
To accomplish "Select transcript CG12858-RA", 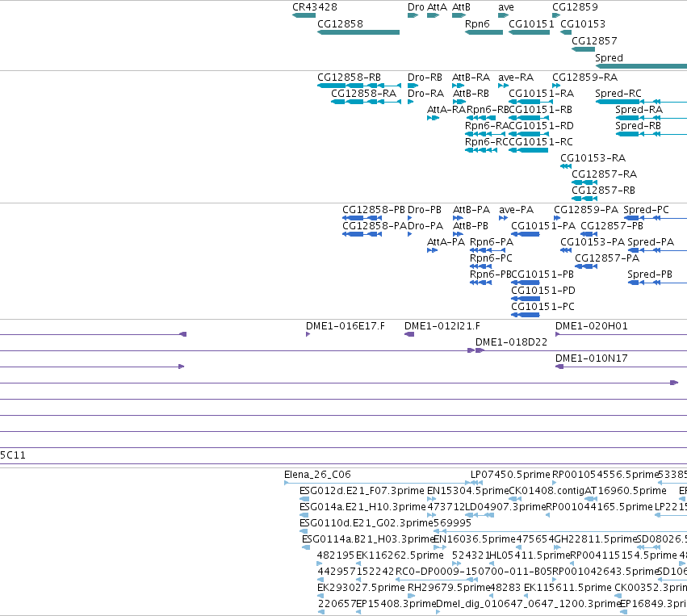I will (x=367, y=102).
